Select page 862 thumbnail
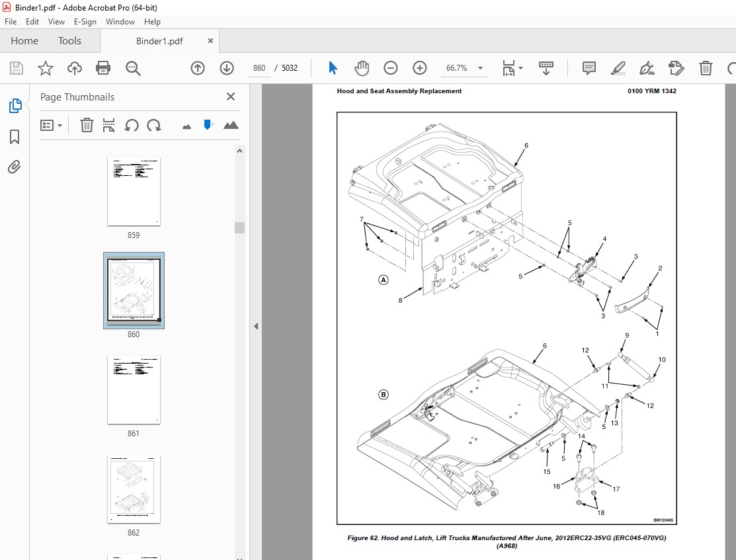This screenshot has width=736, height=560. tap(134, 489)
